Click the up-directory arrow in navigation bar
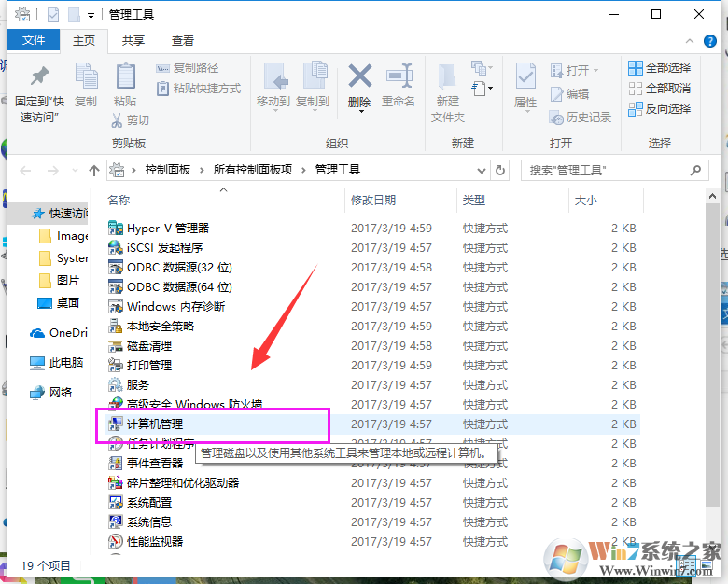Screen dimensions: 728x584 click(93, 170)
